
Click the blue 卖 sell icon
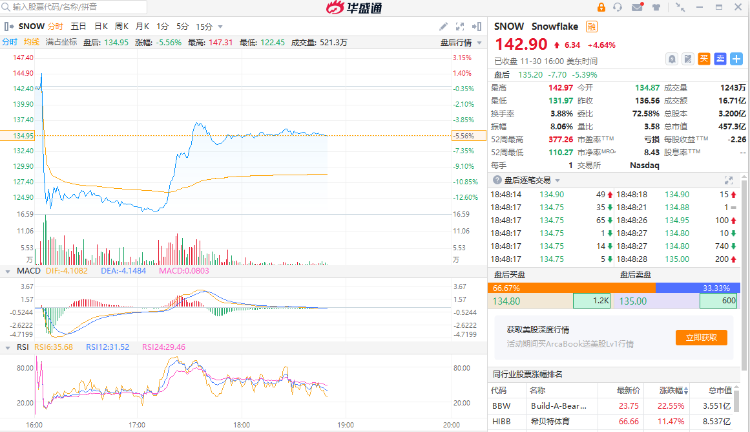pos(718,58)
